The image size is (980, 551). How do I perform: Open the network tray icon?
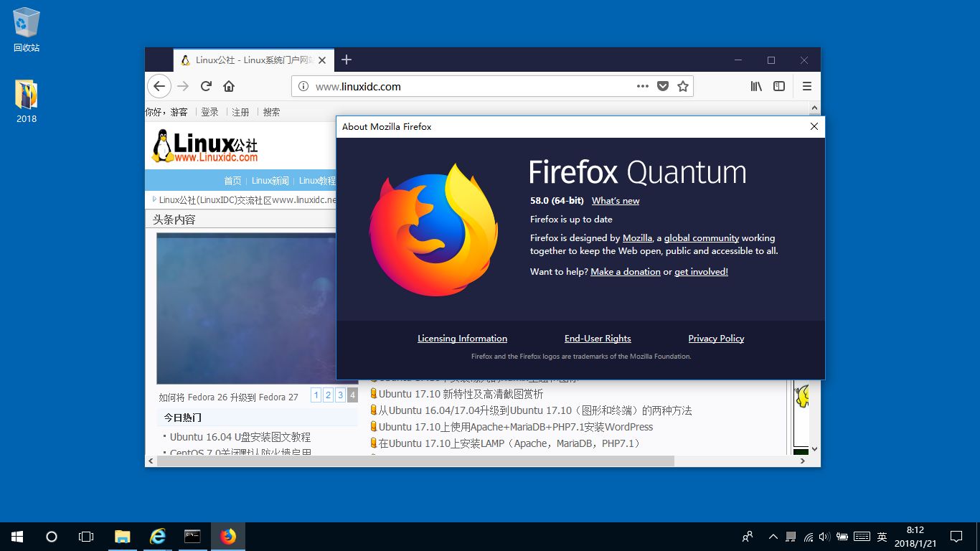(809, 537)
